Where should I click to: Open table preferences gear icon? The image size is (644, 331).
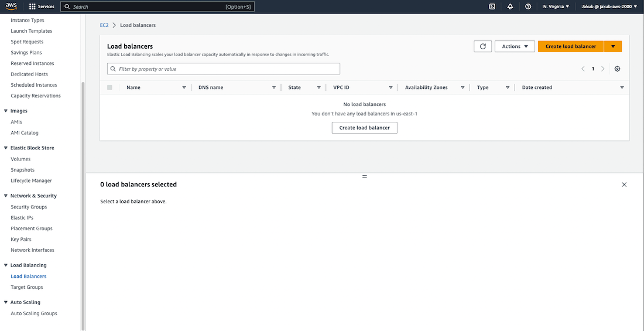tap(617, 69)
